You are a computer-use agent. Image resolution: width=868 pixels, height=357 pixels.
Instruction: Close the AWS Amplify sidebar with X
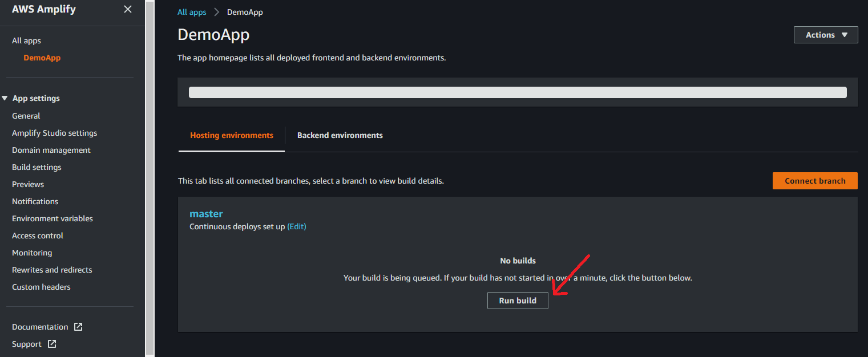[x=128, y=9]
